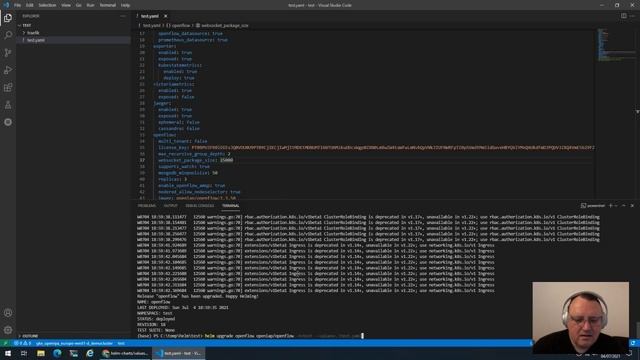Open the terminal launch profile dropdown arrow
Viewport: 640px width, 360px height.
point(616,206)
